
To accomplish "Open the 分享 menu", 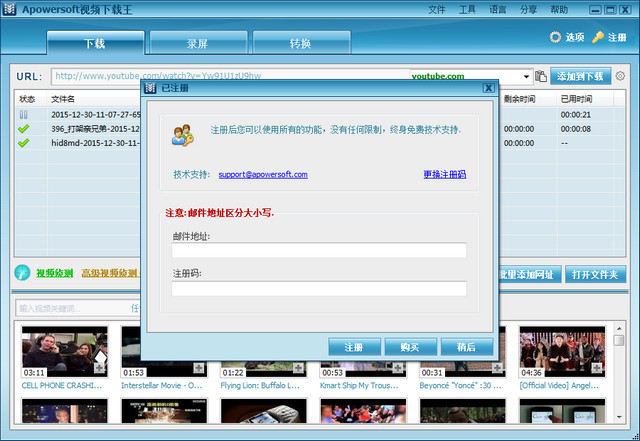I will coord(528,9).
